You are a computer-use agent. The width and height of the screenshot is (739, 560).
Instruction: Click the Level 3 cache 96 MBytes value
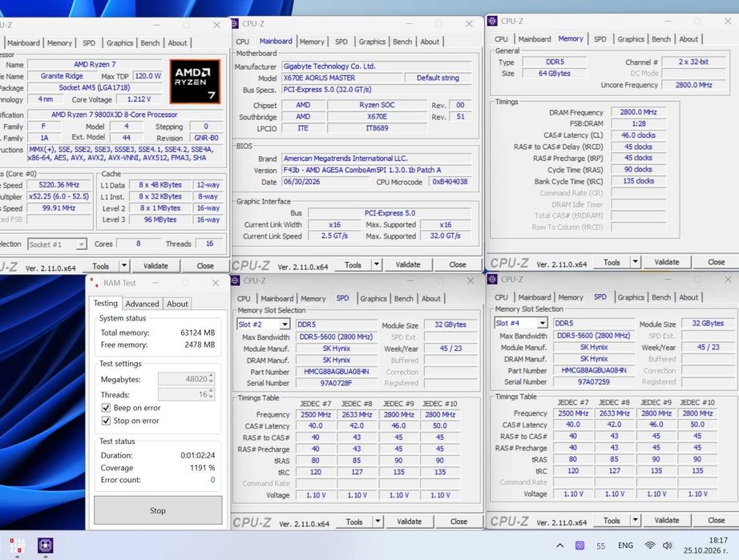(160, 220)
